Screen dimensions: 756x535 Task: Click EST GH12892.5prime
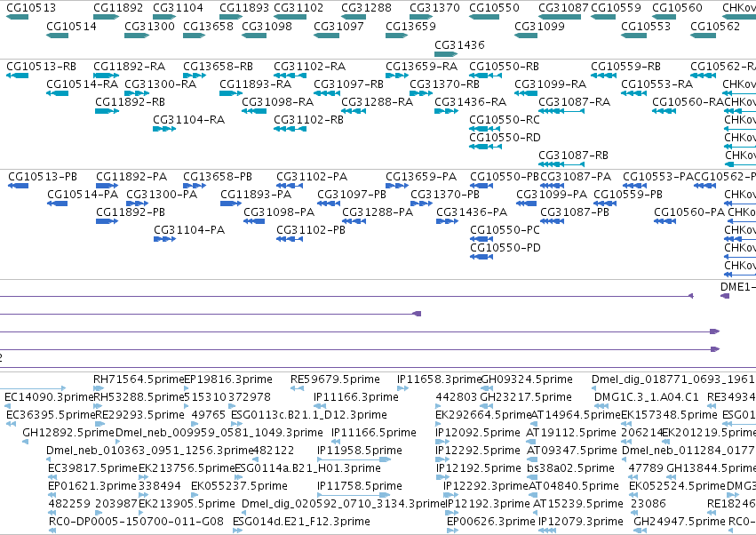[x=68, y=433]
